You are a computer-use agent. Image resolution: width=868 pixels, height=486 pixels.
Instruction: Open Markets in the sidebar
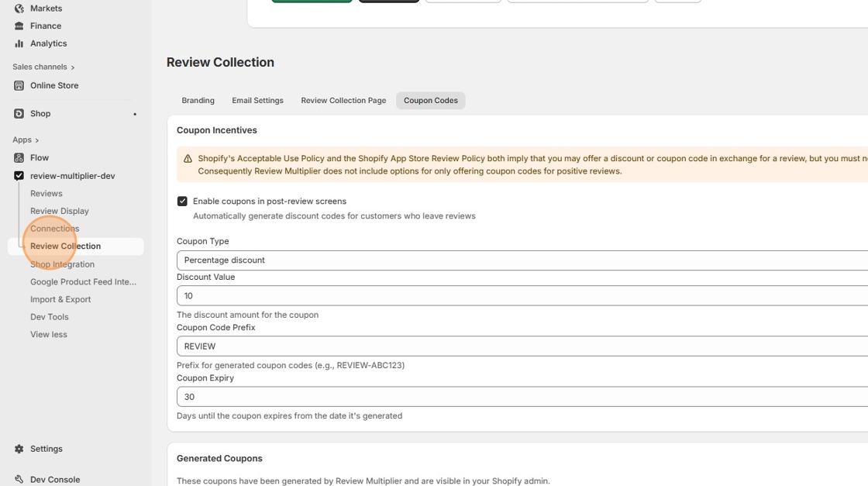coord(46,9)
